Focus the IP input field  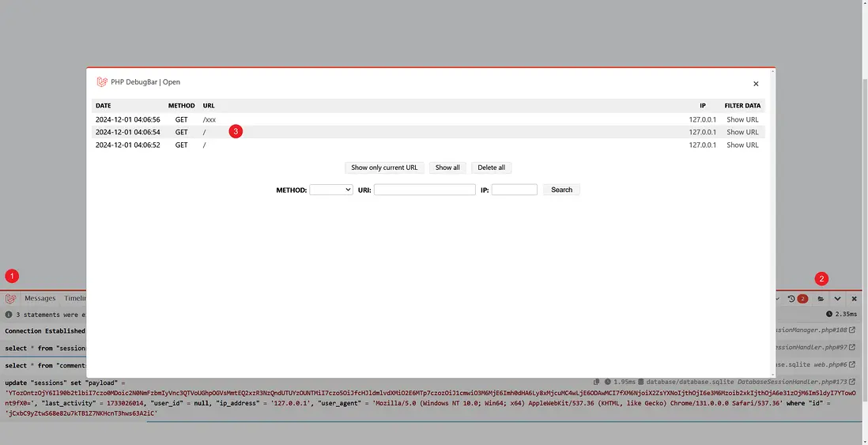coord(515,189)
